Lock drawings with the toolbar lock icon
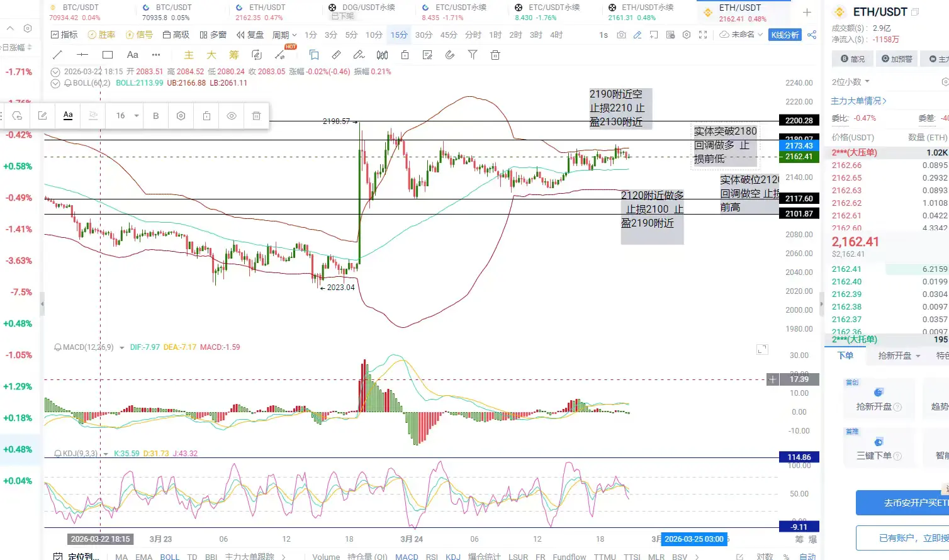Screen dimensions: 949x560 pos(405,55)
